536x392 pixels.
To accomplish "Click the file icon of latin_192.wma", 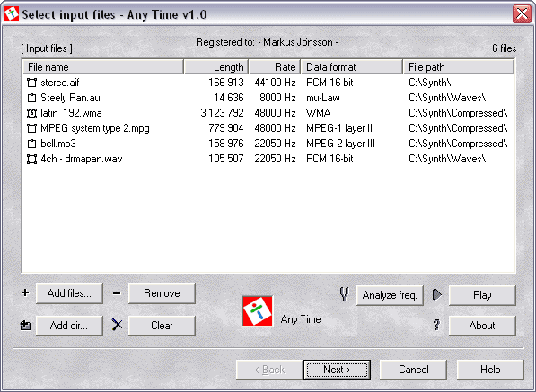I will 31,113.
